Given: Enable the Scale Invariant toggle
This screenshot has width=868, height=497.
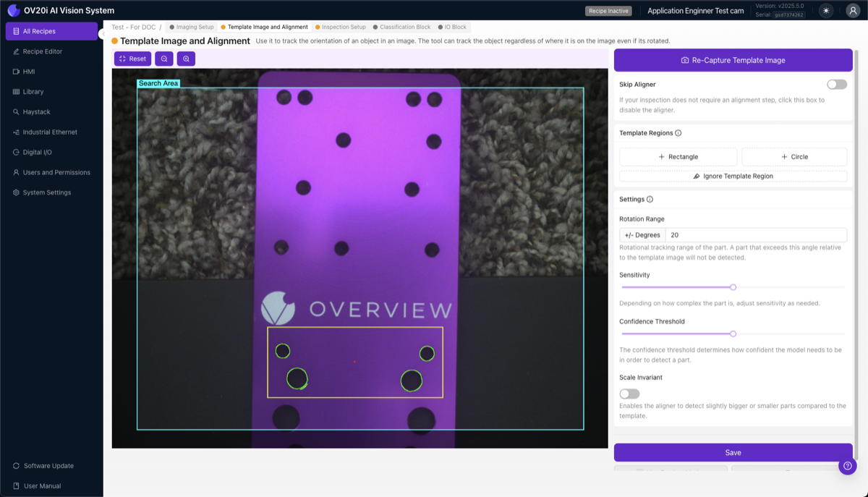Looking at the screenshot, I should coord(629,393).
